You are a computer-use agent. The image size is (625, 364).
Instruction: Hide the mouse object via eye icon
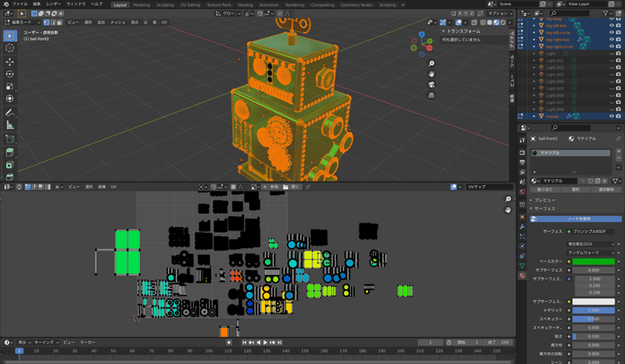coord(612,116)
